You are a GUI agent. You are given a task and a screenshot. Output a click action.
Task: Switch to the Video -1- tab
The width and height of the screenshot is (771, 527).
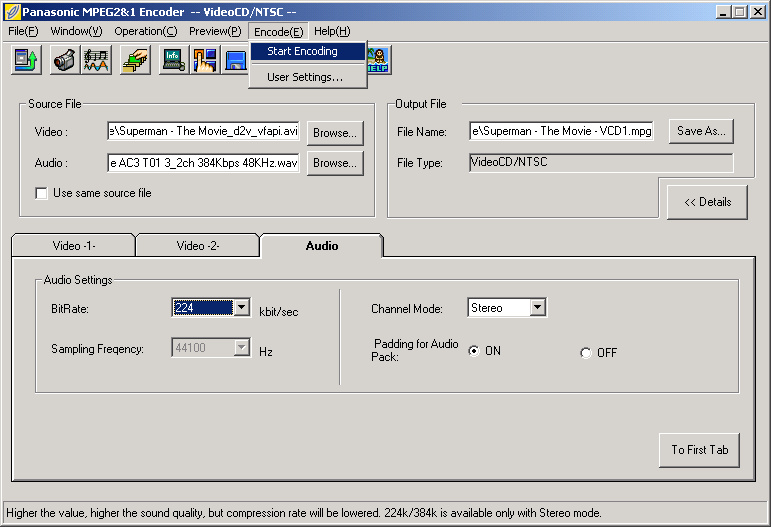click(74, 246)
